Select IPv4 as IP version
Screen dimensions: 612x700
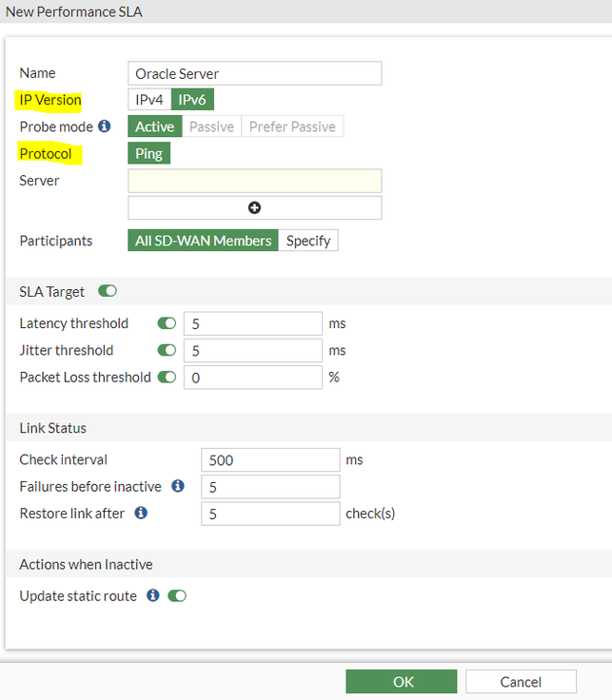(149, 100)
